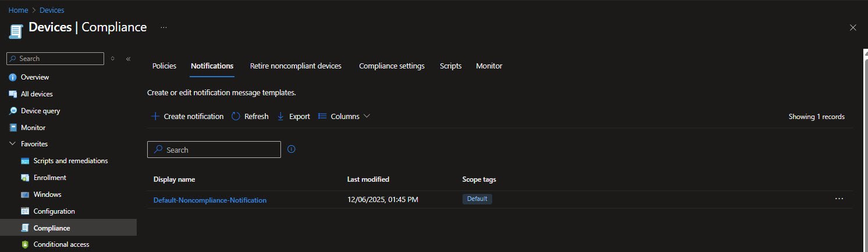
Task: Click the search info icon
Action: 291,149
